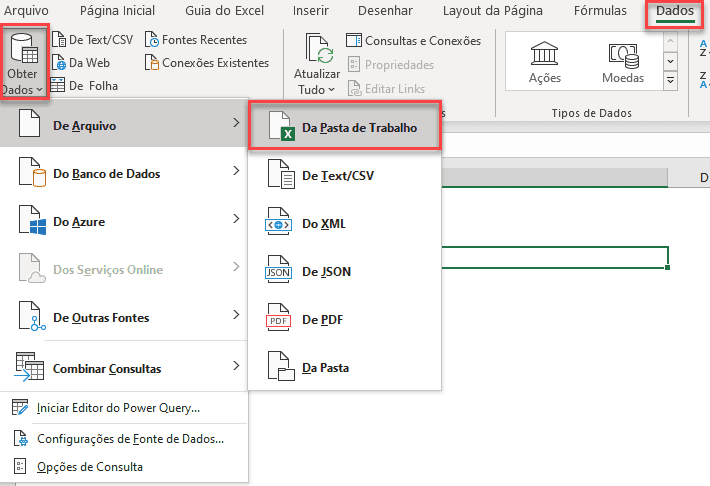Switch to the Inserir tab
This screenshot has width=710, height=486.
311,10
